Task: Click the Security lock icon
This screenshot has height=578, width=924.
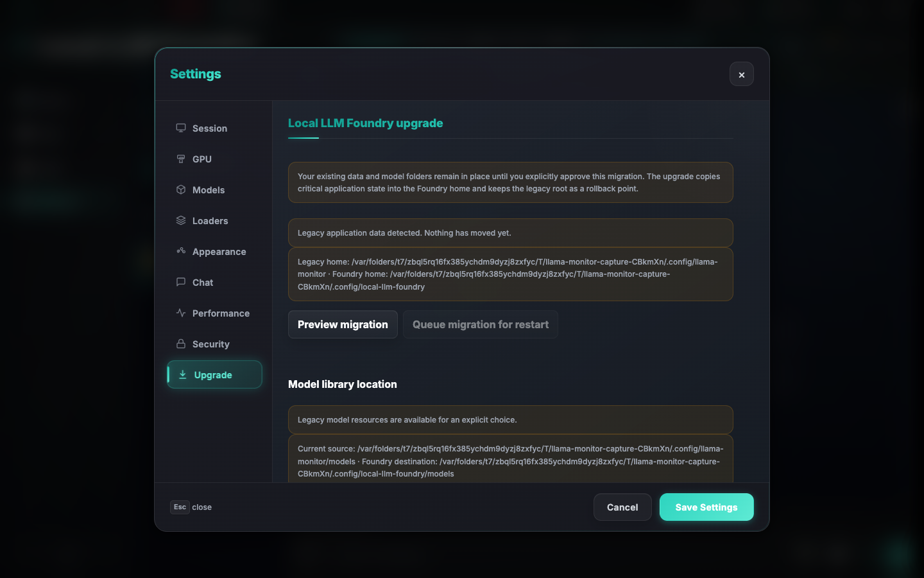Action: pos(181,344)
